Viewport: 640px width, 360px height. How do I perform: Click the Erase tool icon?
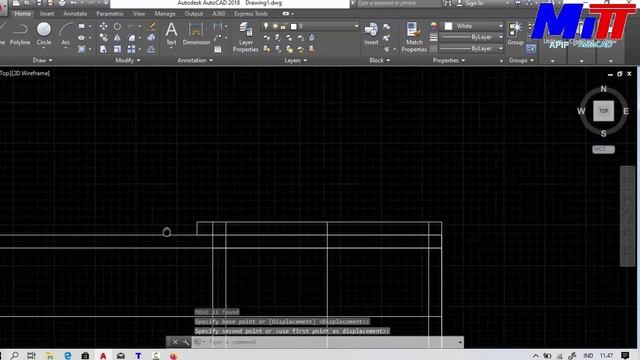click(x=151, y=26)
